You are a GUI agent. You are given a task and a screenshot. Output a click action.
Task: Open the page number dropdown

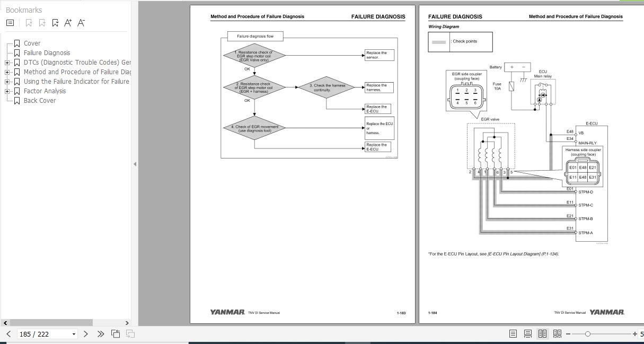74,334
